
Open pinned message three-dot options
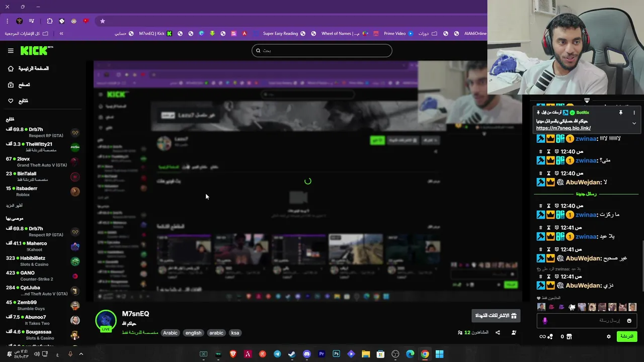point(634,113)
